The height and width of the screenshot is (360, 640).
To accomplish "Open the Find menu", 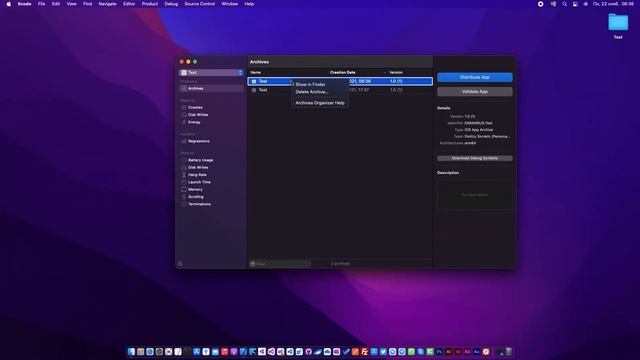I will coord(87,4).
